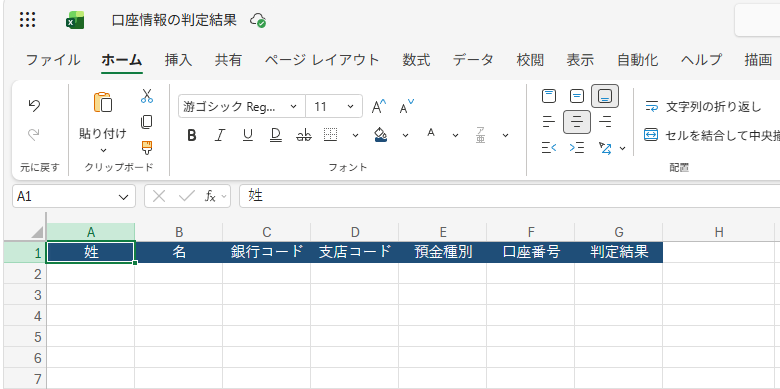Click the text orientation icon
The width and height of the screenshot is (780, 389).
(x=605, y=148)
